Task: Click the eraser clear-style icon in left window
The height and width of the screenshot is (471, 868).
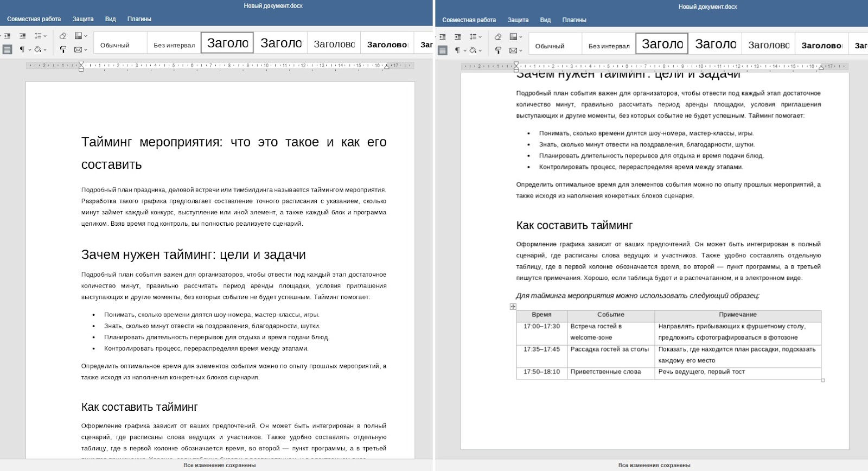Action: tap(63, 36)
